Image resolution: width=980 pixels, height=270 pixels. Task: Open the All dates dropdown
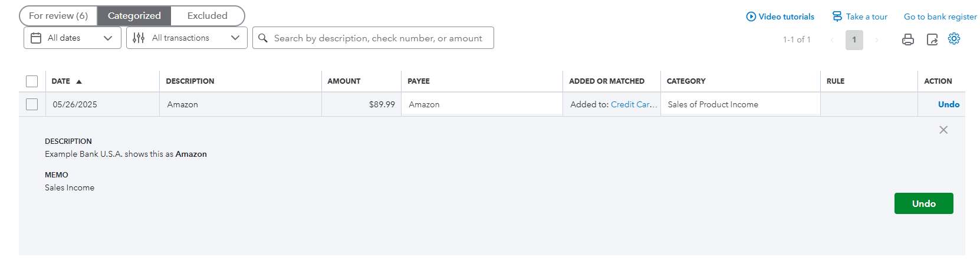72,38
